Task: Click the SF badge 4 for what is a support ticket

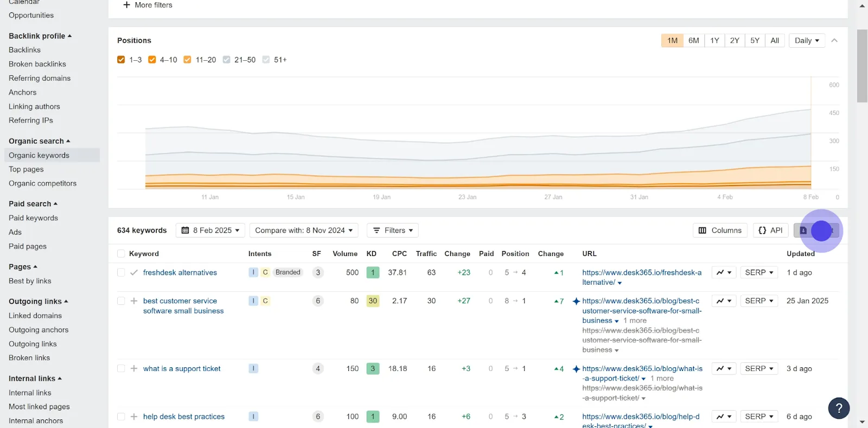Action: tap(318, 368)
